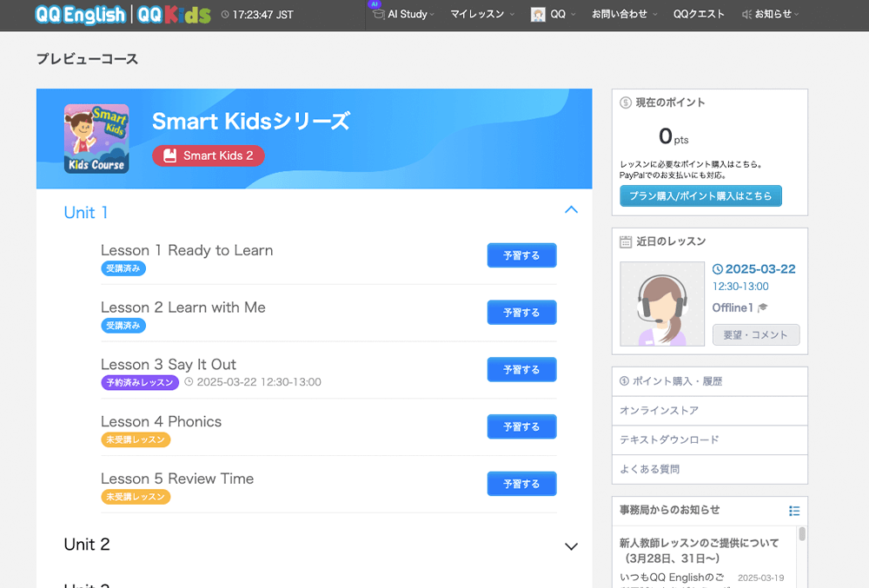Click 予習する for Lesson 2 Learn with Me
The image size is (869, 588).
(521, 313)
